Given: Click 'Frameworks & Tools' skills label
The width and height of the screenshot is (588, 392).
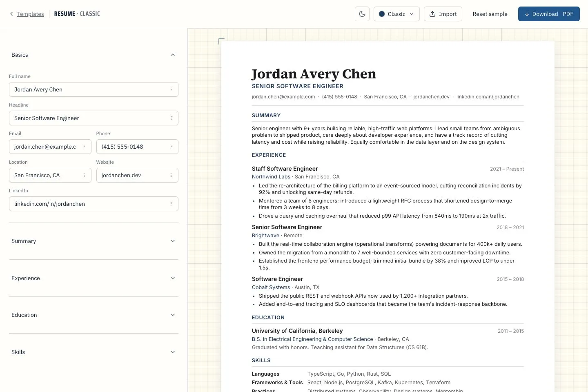Looking at the screenshot, I should pyautogui.click(x=277, y=383).
